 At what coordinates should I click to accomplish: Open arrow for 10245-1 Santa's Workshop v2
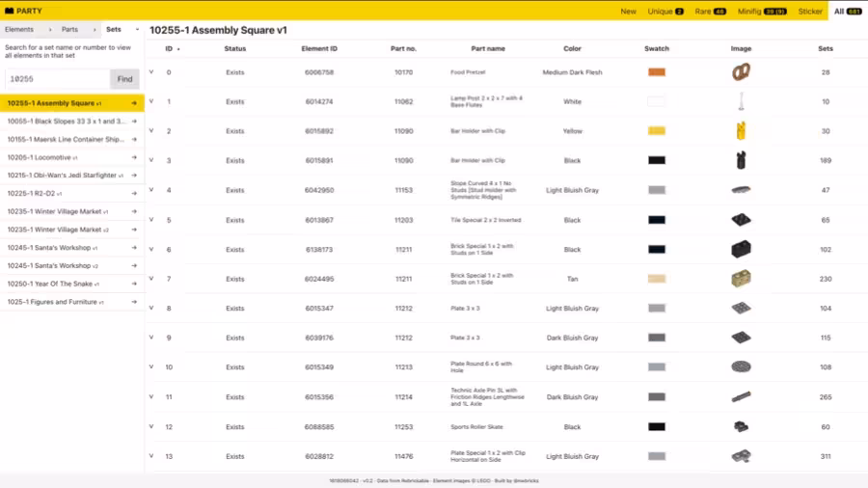(x=134, y=266)
